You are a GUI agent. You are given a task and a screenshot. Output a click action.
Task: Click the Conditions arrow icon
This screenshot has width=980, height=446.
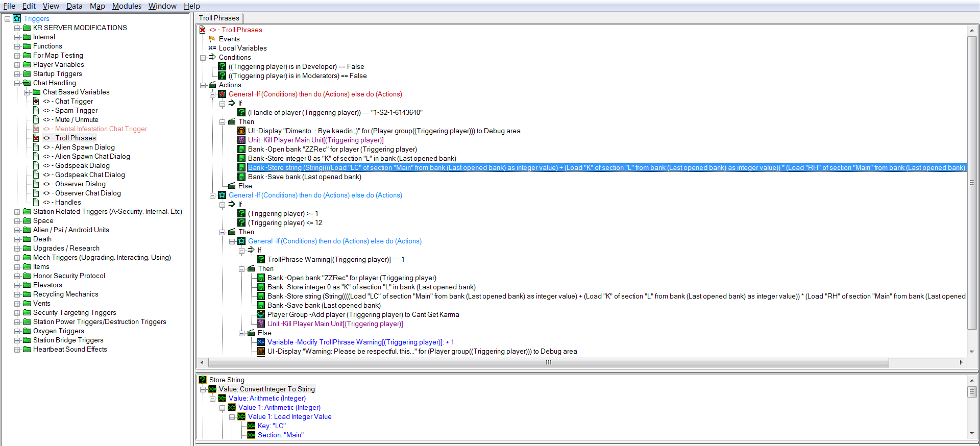212,57
